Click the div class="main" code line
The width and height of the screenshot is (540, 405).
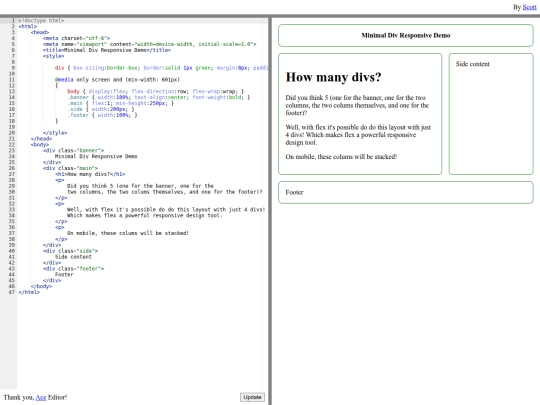point(70,168)
